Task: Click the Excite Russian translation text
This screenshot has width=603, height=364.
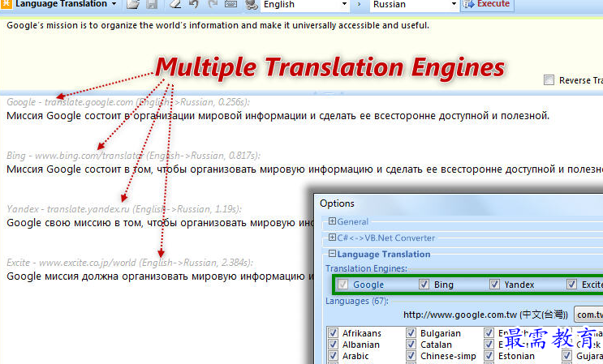Action: click(161, 276)
